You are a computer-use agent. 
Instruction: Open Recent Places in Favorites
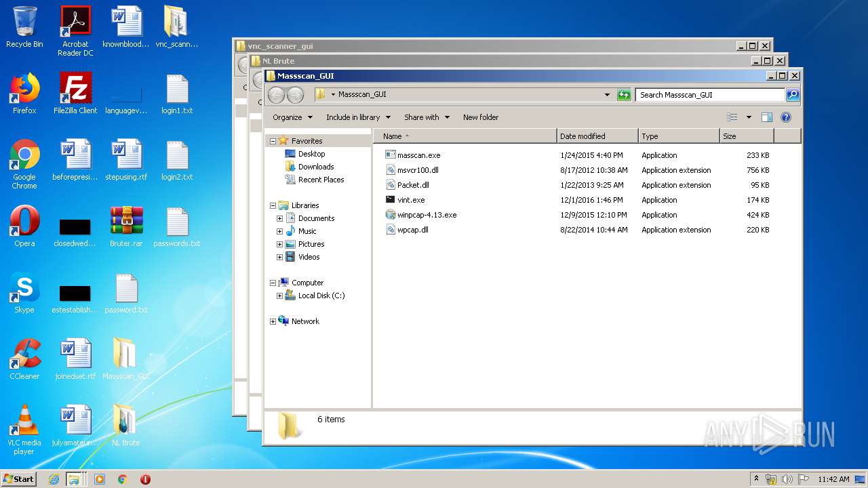point(321,180)
